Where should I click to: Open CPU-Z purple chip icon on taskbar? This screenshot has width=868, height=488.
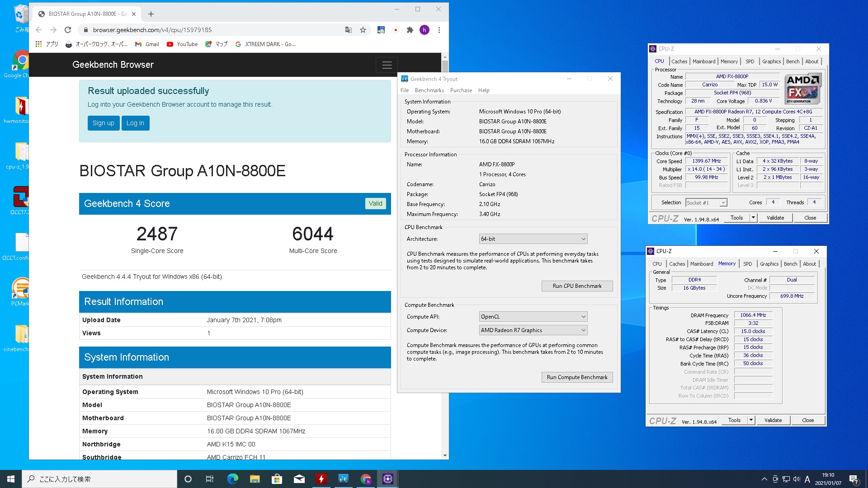pyautogui.click(x=388, y=479)
